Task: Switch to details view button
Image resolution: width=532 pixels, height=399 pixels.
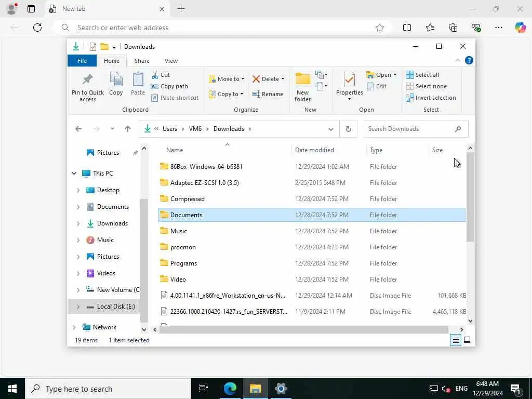Action: pyautogui.click(x=456, y=340)
